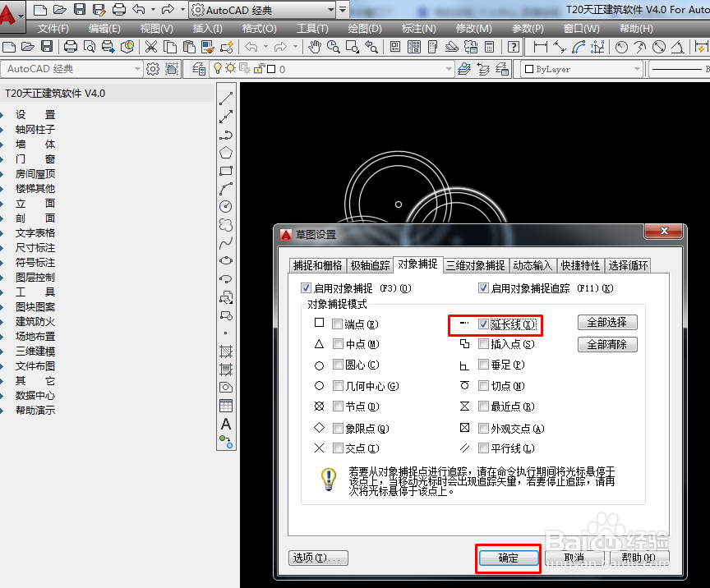Open the Help question mark icon

pos(513,46)
